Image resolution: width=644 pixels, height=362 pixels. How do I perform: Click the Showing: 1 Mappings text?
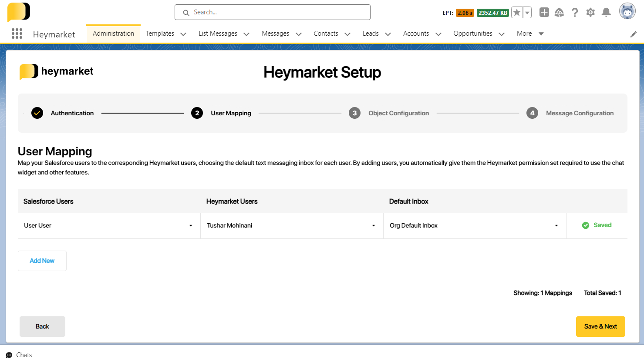pyautogui.click(x=543, y=293)
